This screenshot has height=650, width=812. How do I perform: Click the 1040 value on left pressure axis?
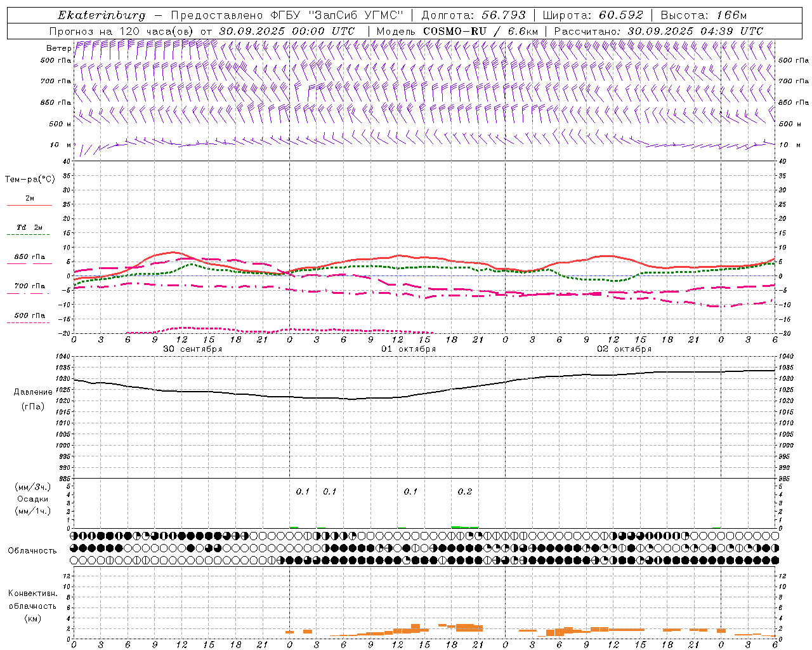coord(63,357)
